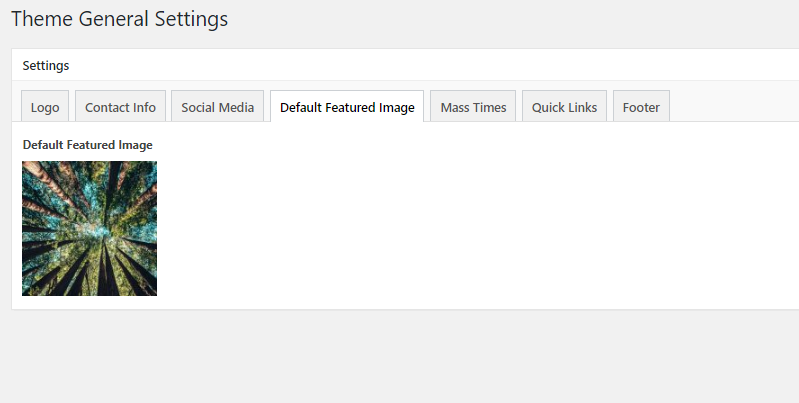Click the forest featured image thumbnail
The height and width of the screenshot is (403, 799).
pos(89,228)
